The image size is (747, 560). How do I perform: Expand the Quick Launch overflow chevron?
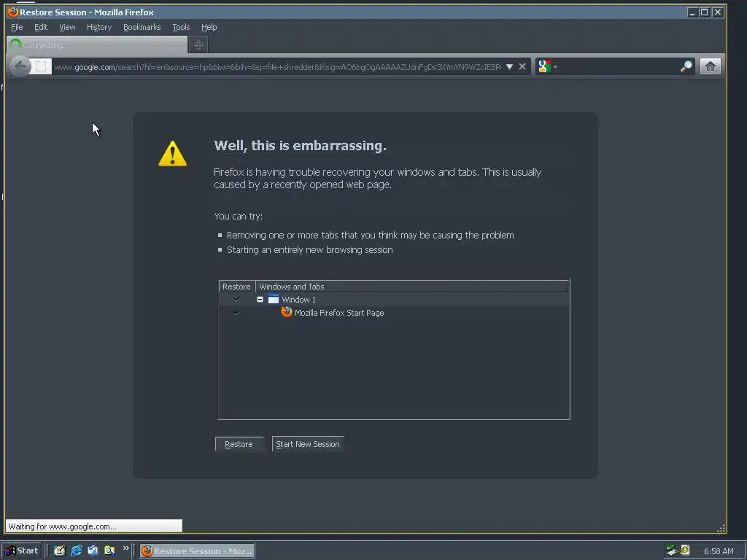point(125,548)
